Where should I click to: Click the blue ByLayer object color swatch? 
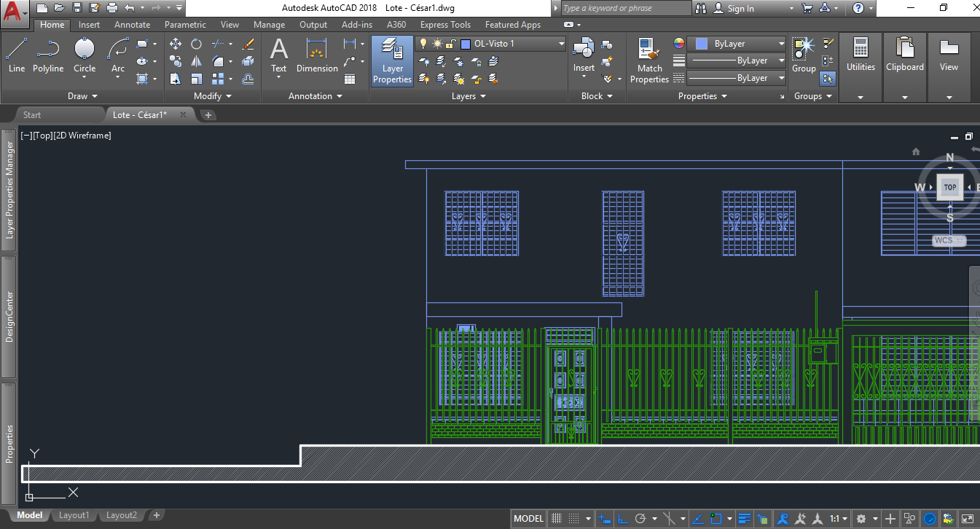(x=701, y=44)
